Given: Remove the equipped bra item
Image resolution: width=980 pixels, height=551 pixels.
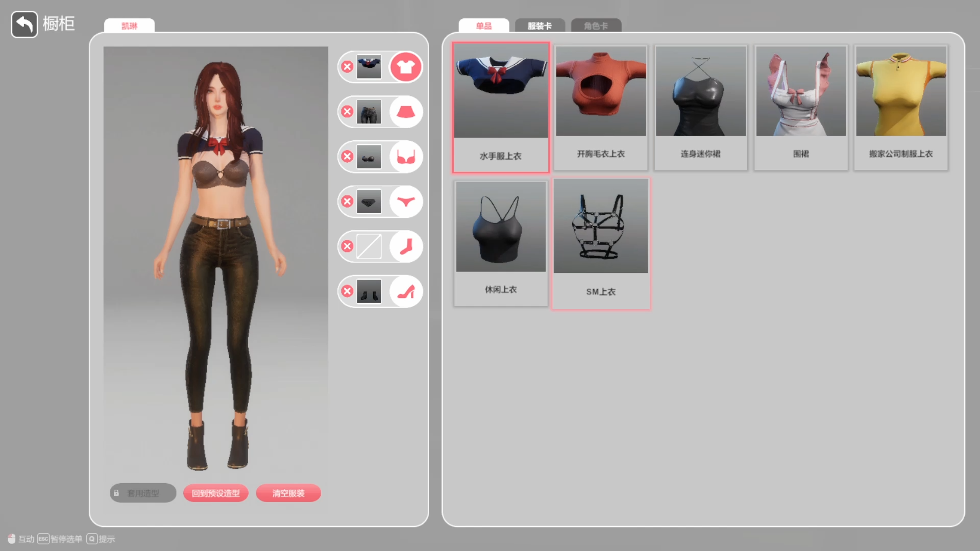Looking at the screenshot, I should (x=348, y=157).
